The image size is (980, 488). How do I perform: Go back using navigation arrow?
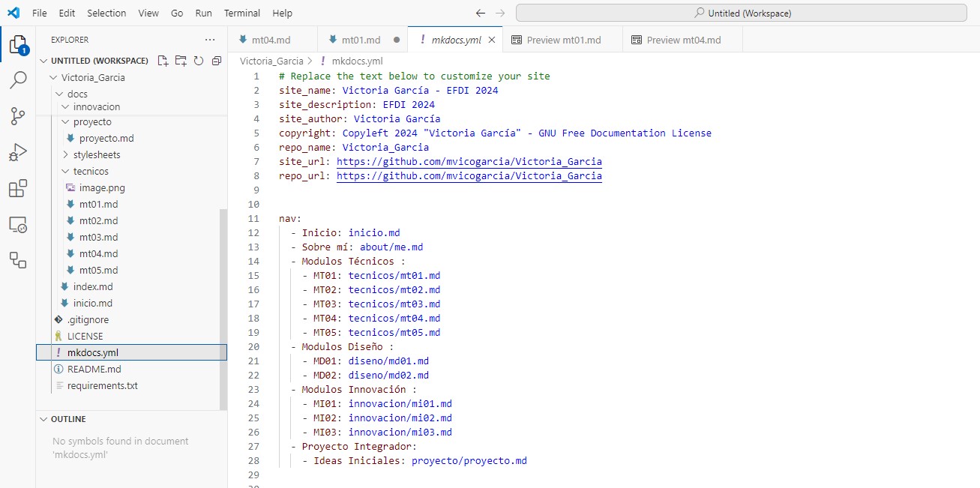[481, 13]
